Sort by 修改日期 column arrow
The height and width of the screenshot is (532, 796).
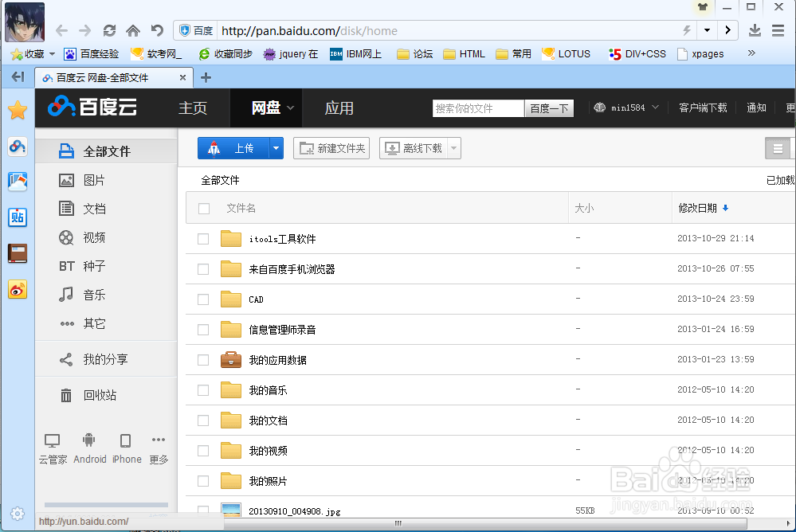(725, 208)
